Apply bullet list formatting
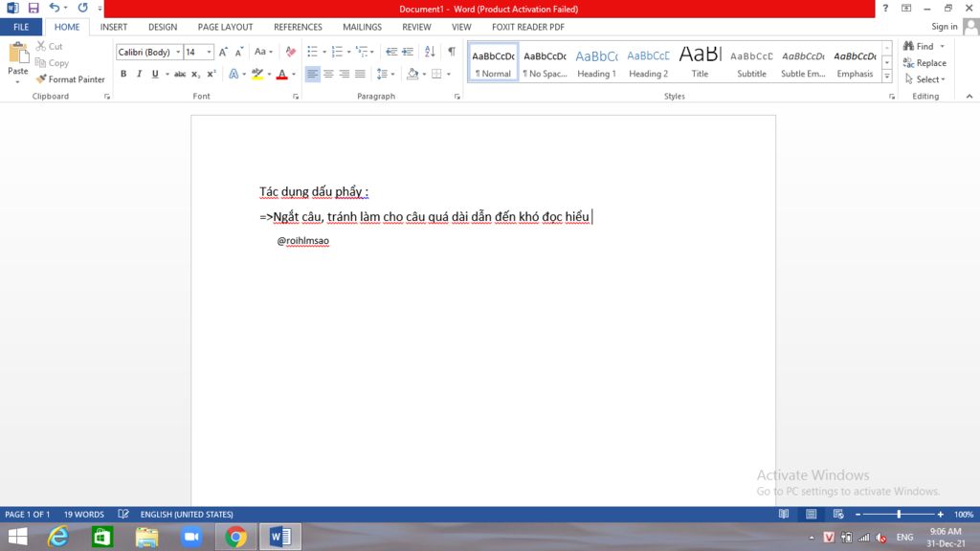980x551 pixels. (313, 52)
